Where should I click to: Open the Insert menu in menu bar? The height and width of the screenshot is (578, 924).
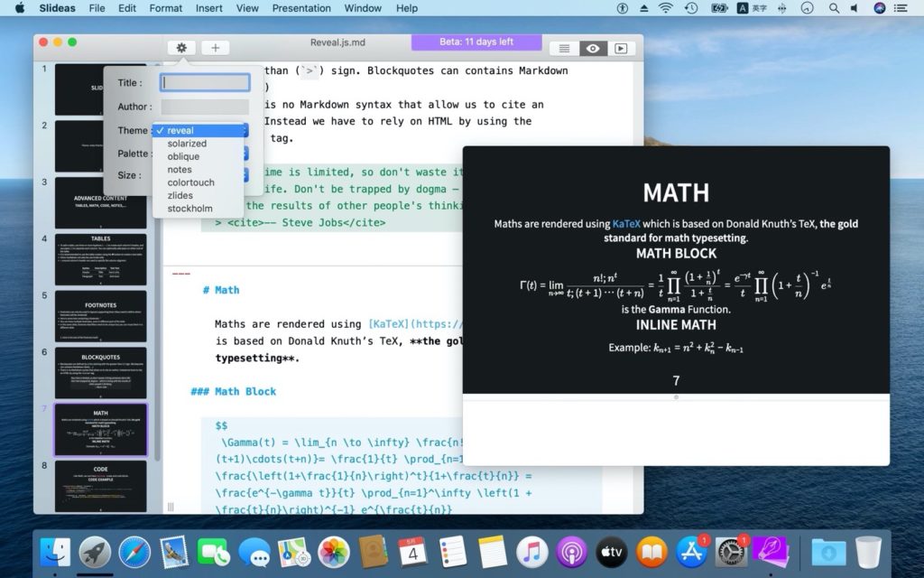(x=208, y=8)
